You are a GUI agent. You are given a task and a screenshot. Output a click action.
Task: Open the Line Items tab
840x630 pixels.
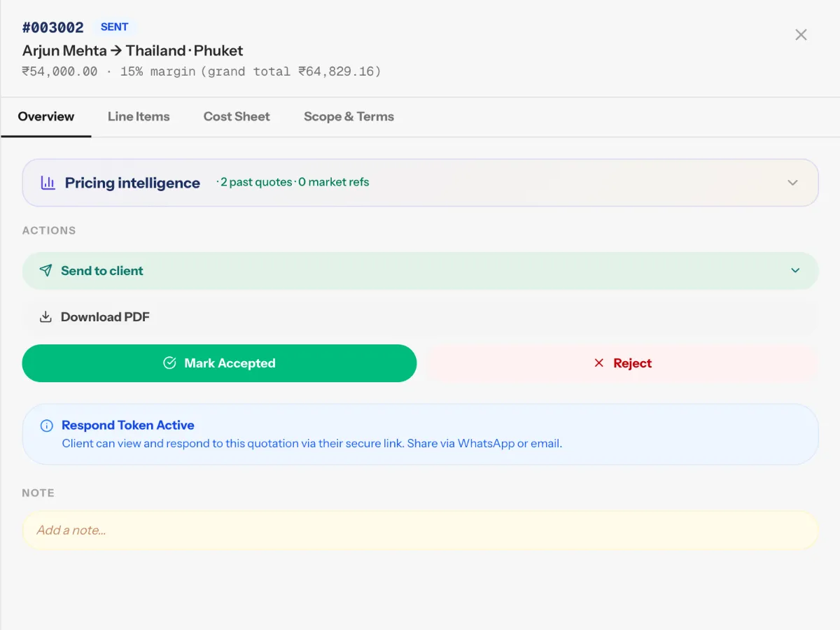tap(139, 117)
